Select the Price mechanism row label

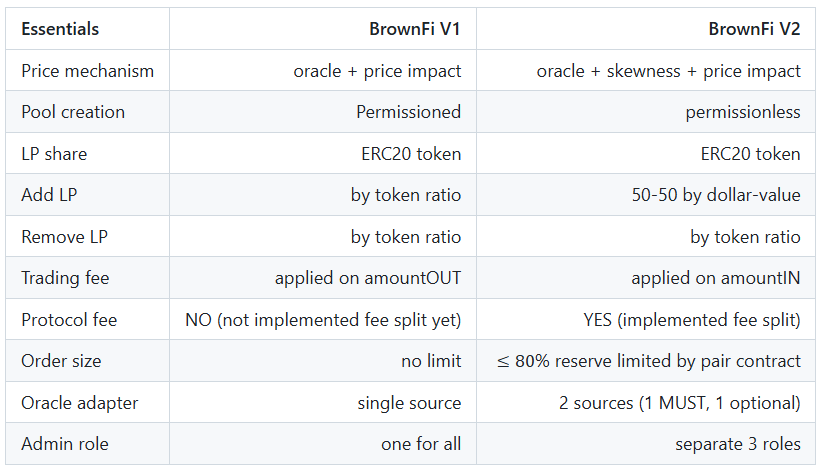(x=88, y=71)
